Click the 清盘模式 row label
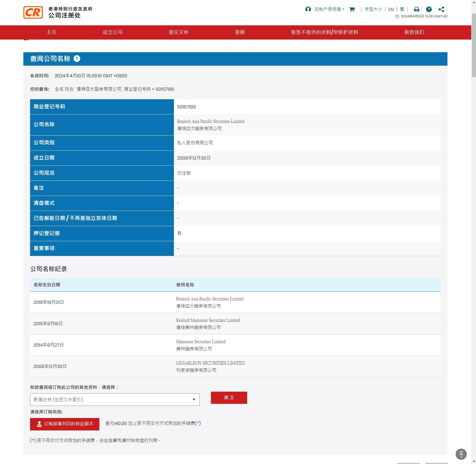Viewport: 476px width, 464px height. point(44,203)
